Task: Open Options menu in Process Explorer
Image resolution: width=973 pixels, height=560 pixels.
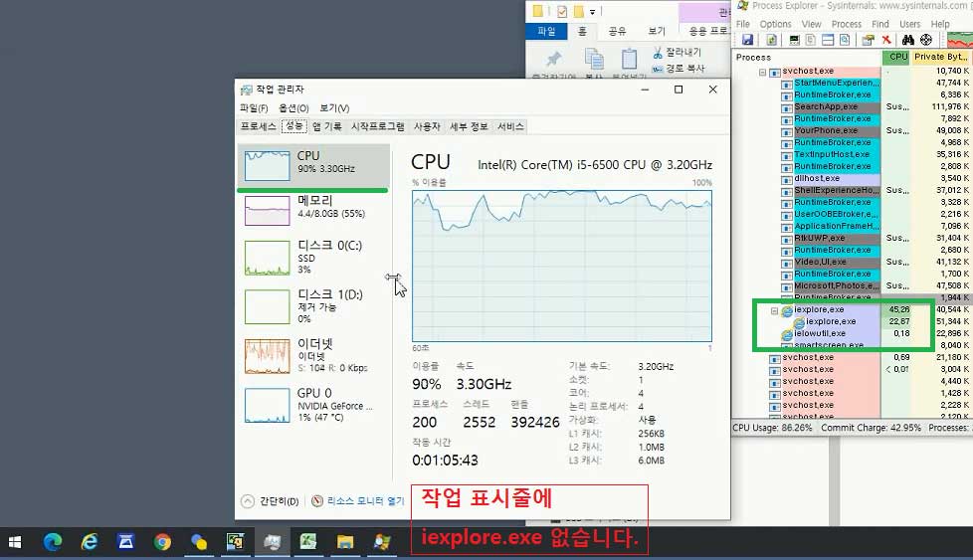Action: pyautogui.click(x=776, y=24)
